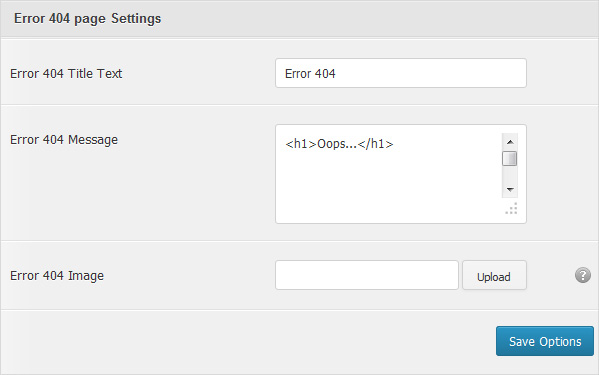
Task: Click the message box scroll up arrow
Action: (510, 142)
